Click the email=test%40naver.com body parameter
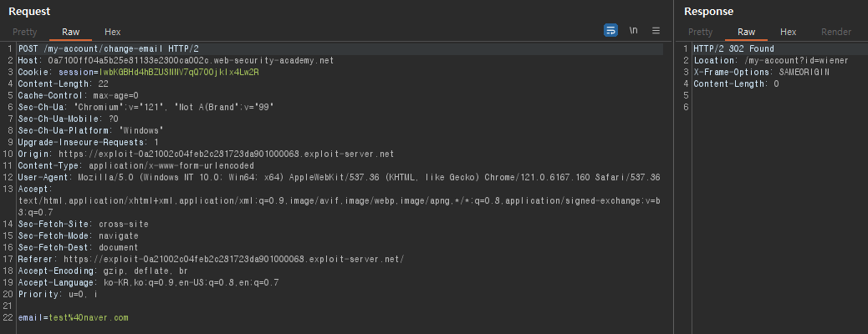This screenshot has width=868, height=334. (73, 317)
